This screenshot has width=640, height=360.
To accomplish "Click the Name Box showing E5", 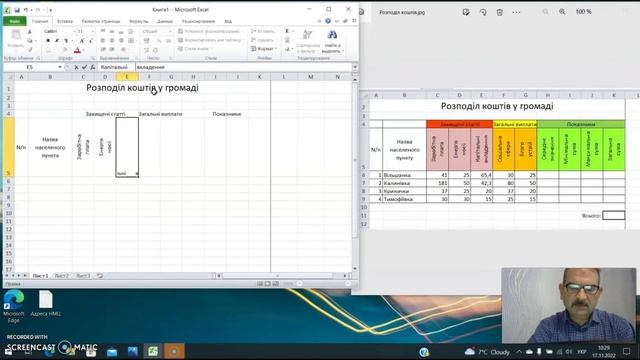I will point(30,67).
